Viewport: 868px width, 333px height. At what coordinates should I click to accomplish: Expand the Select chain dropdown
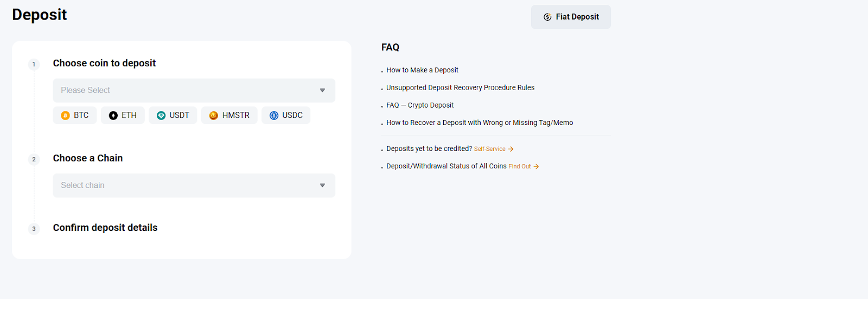pyautogui.click(x=184, y=186)
